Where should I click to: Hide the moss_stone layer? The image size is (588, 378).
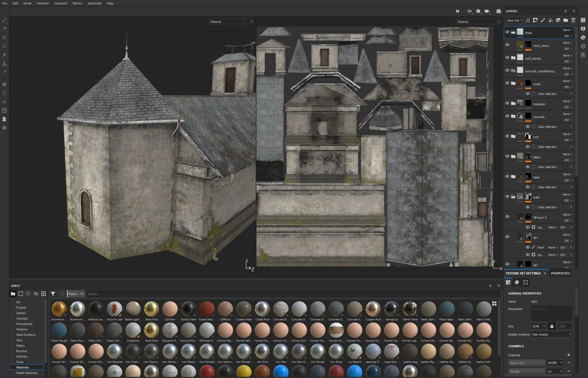(507, 45)
